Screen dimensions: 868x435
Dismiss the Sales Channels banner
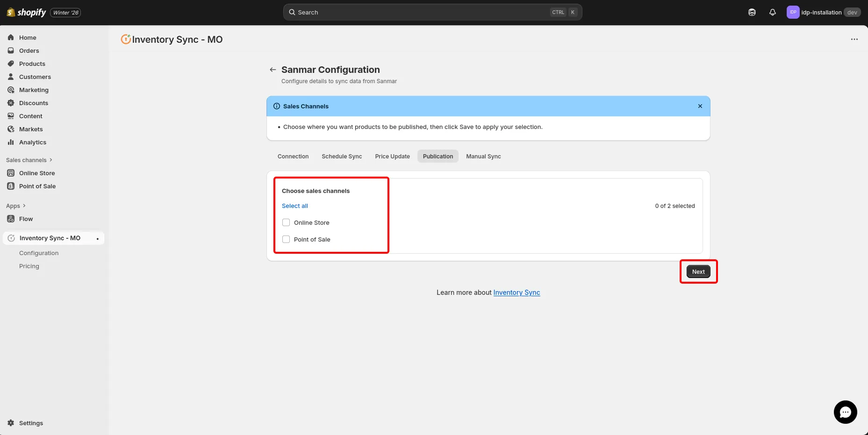(x=700, y=106)
